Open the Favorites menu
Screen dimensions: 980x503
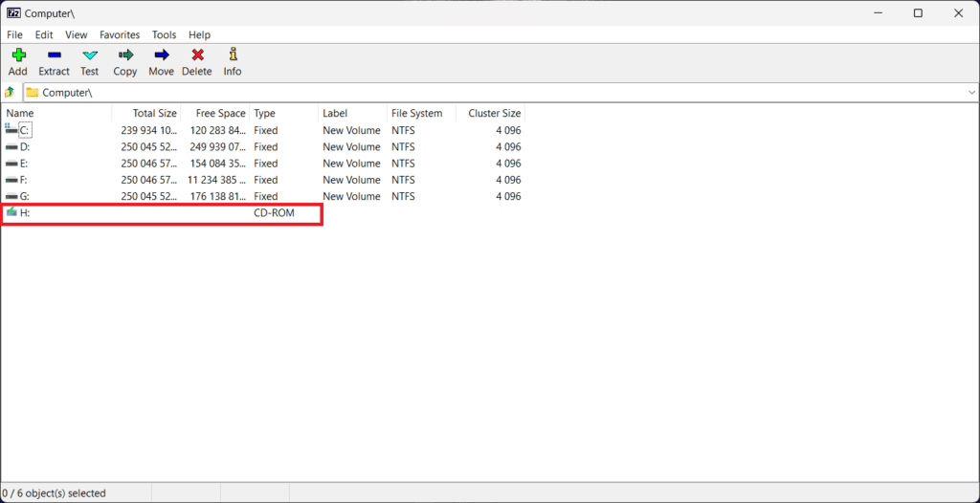(x=120, y=35)
